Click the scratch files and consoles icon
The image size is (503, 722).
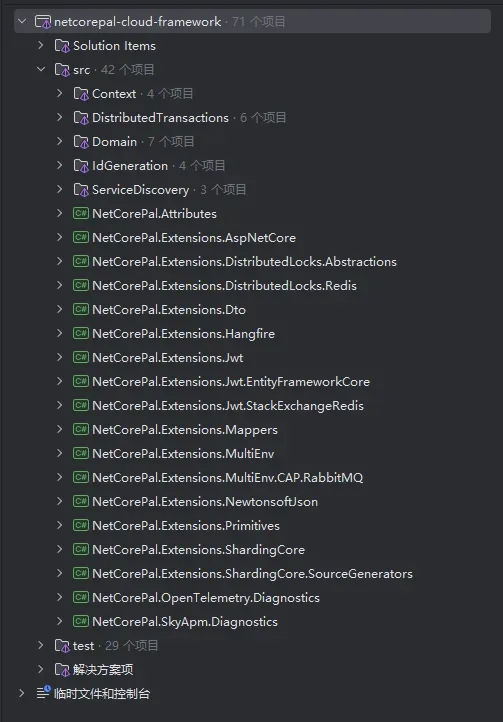point(43,693)
